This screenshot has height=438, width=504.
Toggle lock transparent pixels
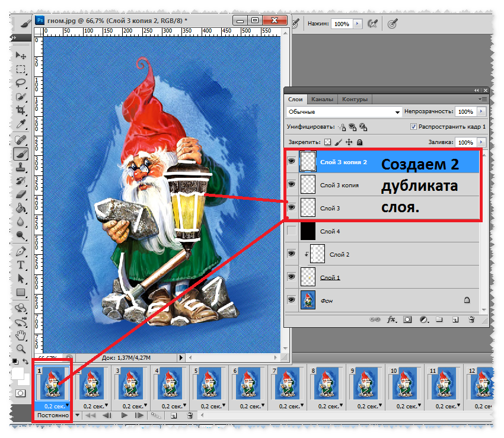(x=327, y=142)
